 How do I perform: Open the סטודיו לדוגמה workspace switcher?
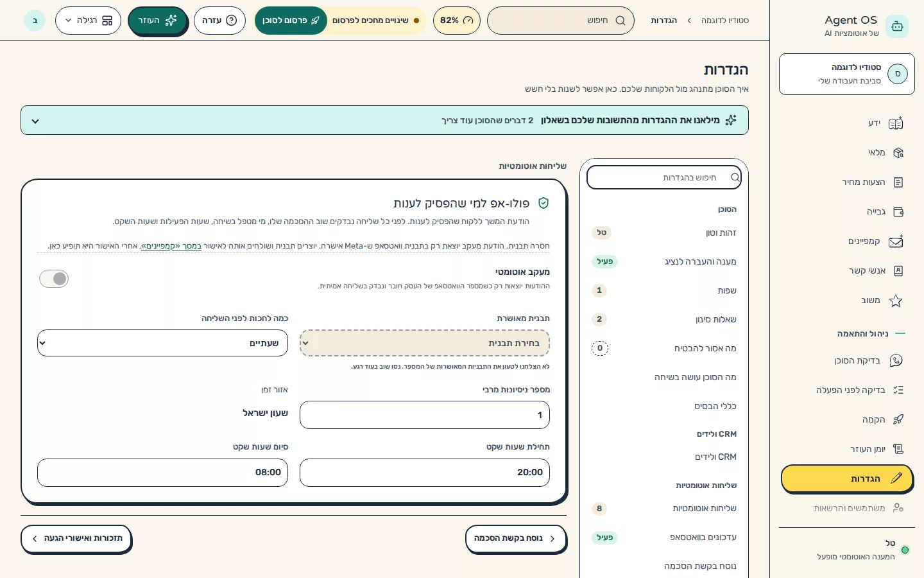click(847, 74)
